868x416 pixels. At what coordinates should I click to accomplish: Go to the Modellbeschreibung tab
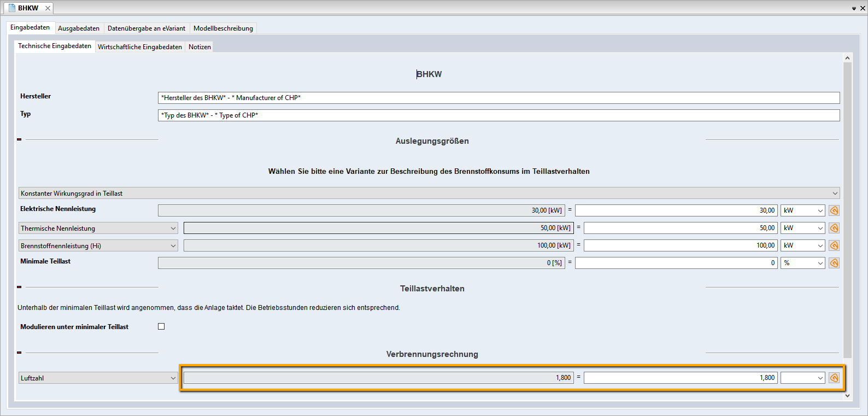(x=223, y=28)
